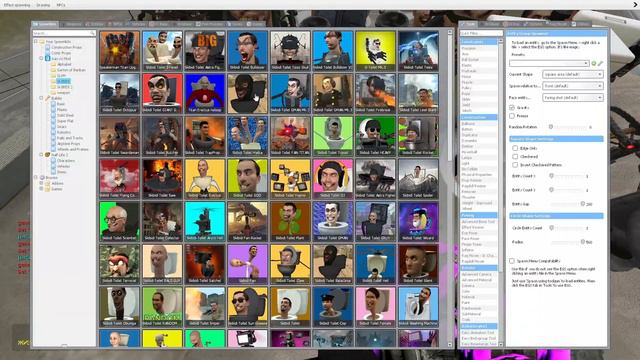The image size is (640, 360).
Task: Spawn the Skibidi Toilet Swordsman icon
Action: pyautogui.click(x=120, y=136)
